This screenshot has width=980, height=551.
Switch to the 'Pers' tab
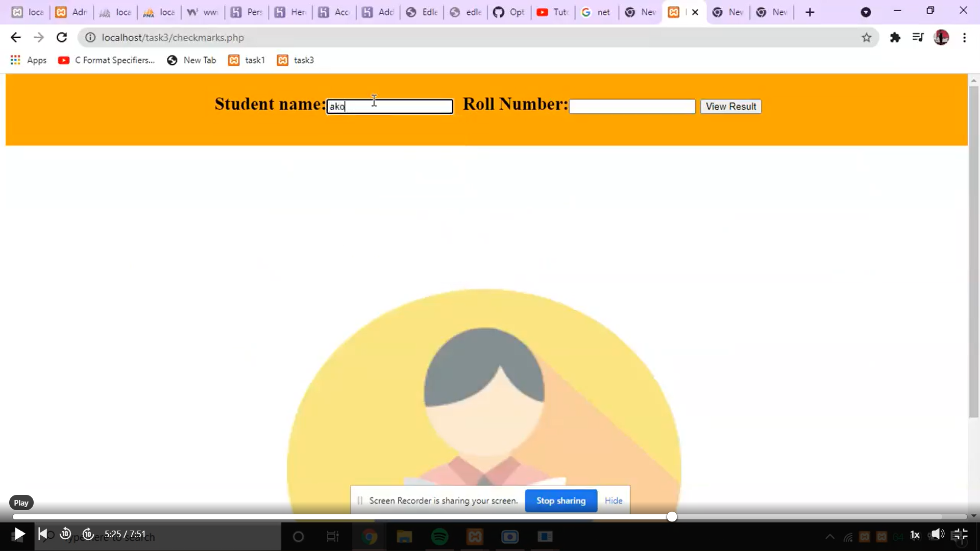pyautogui.click(x=247, y=12)
